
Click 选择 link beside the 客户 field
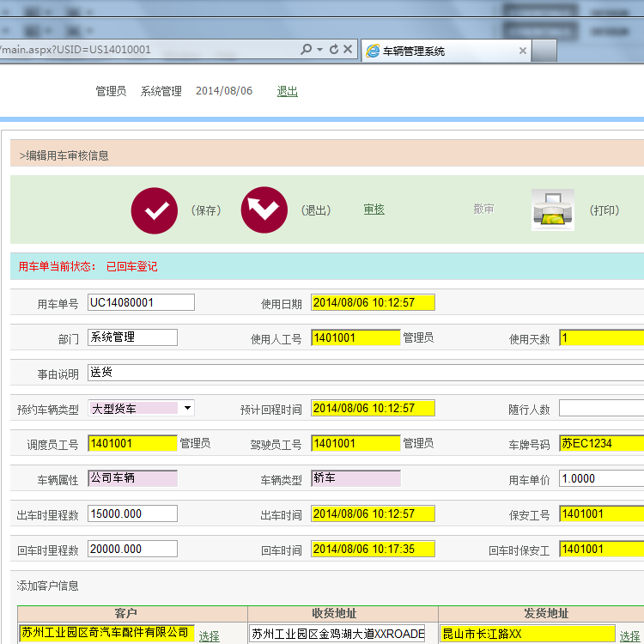pyautogui.click(x=209, y=636)
